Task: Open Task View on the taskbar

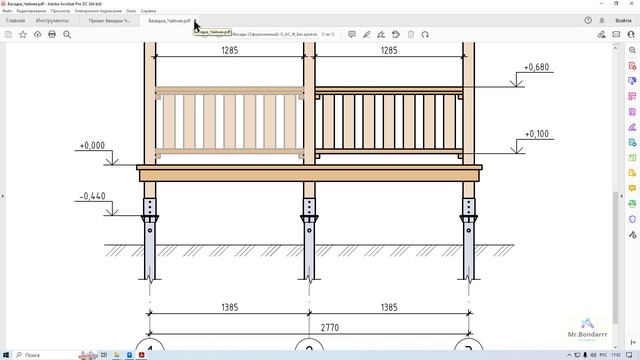Action: tap(104, 355)
